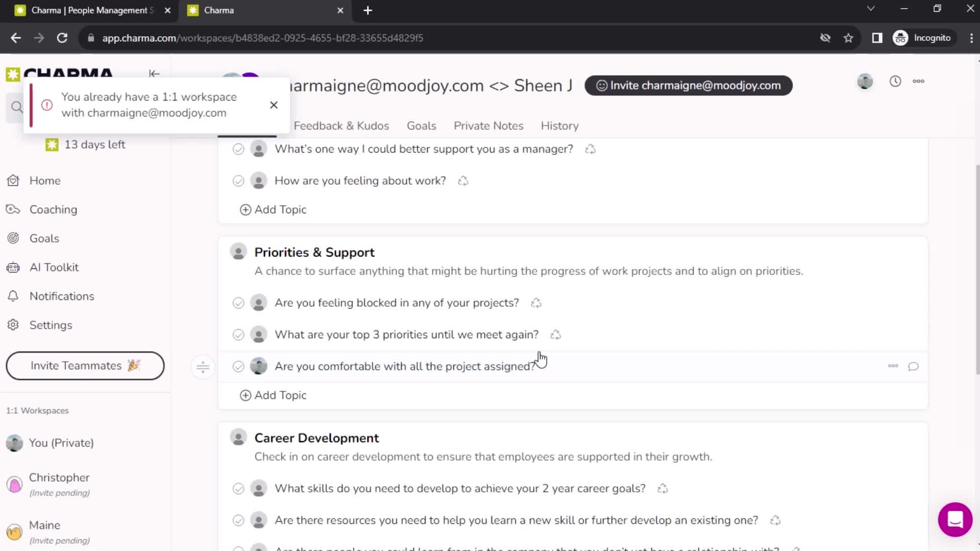Mark 'How are you feeling about work' complete

click(238, 181)
